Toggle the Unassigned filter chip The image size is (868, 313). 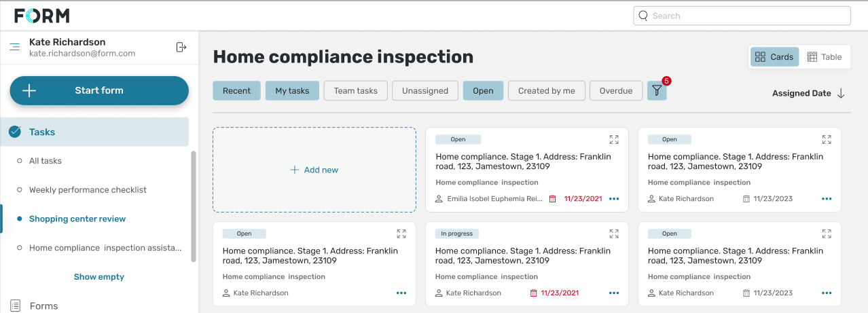click(x=425, y=91)
